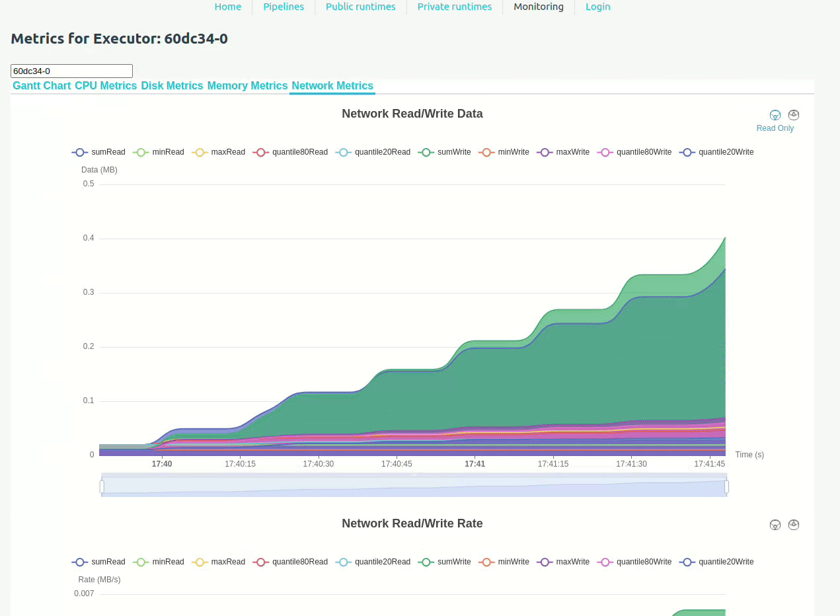Click the executor ID input field
840x616 pixels.
(x=71, y=71)
